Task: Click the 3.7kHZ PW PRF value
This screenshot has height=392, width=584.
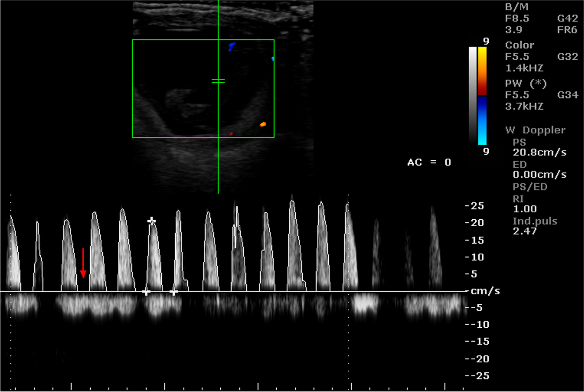Action: (x=524, y=106)
